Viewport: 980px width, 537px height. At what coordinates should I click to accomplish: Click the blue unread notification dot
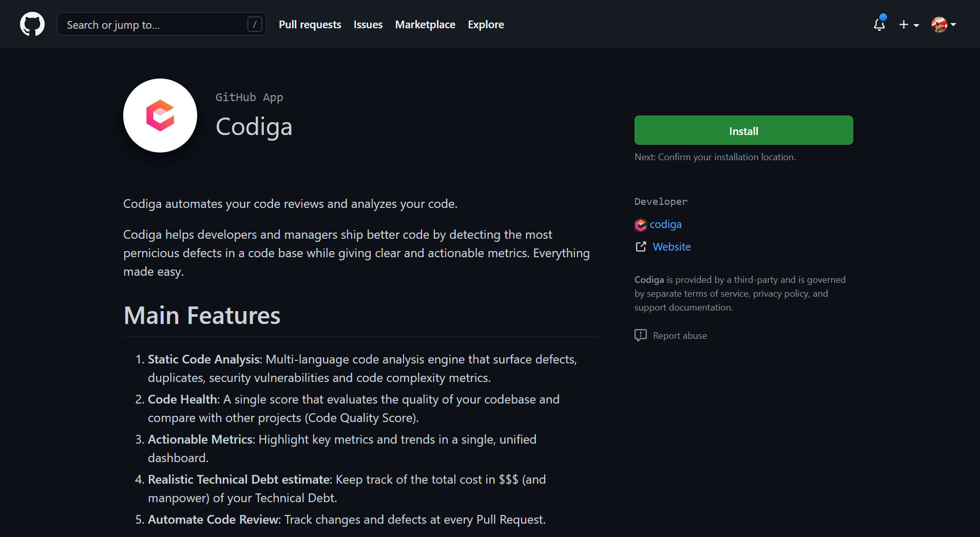pyautogui.click(x=882, y=17)
